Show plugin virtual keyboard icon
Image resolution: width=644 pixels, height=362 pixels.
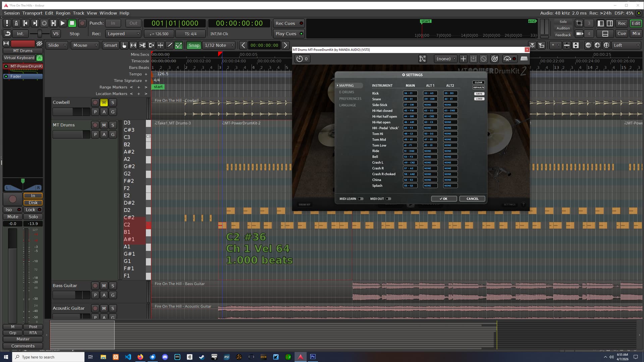(524, 59)
